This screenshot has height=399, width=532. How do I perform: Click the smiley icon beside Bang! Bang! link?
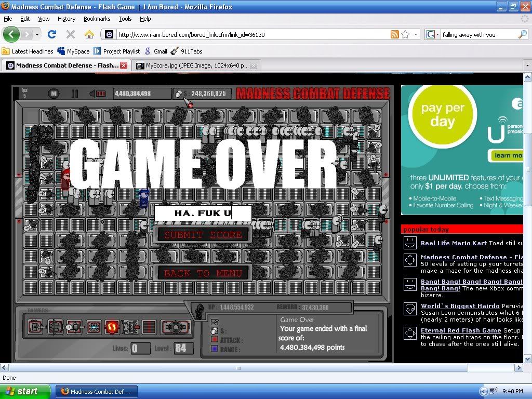click(410, 284)
